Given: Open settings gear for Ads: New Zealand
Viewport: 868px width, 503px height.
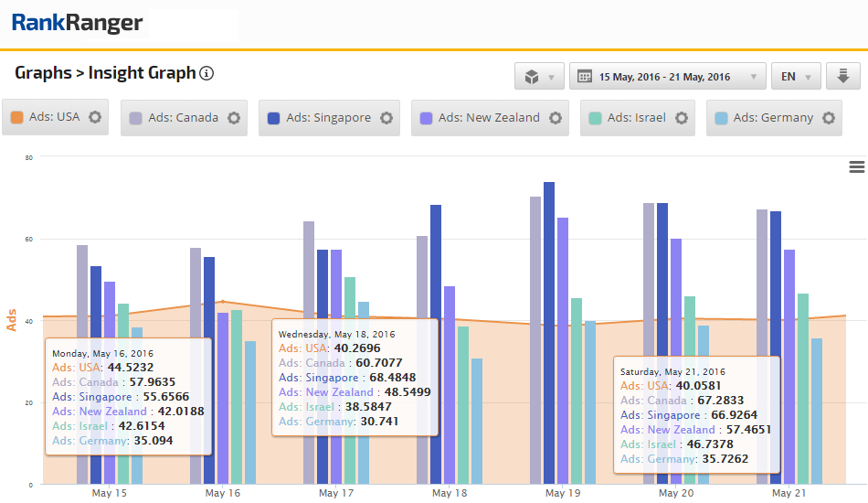Looking at the screenshot, I should (x=556, y=118).
